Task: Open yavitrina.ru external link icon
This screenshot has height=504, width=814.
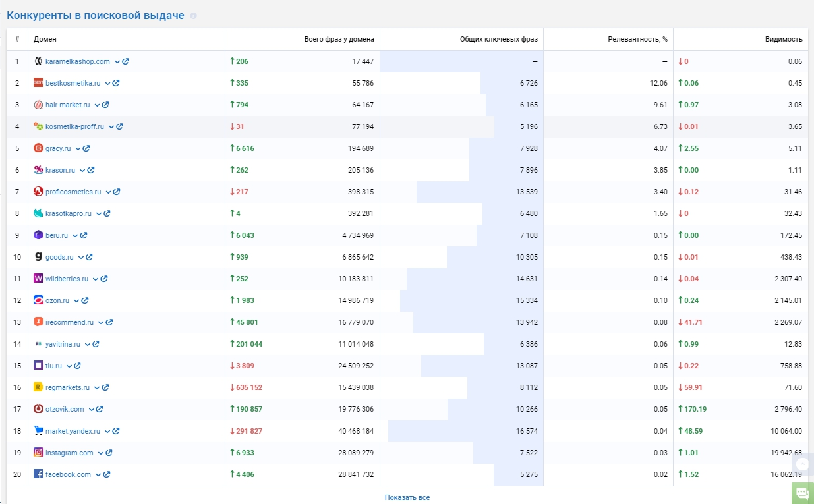Action: (96, 344)
